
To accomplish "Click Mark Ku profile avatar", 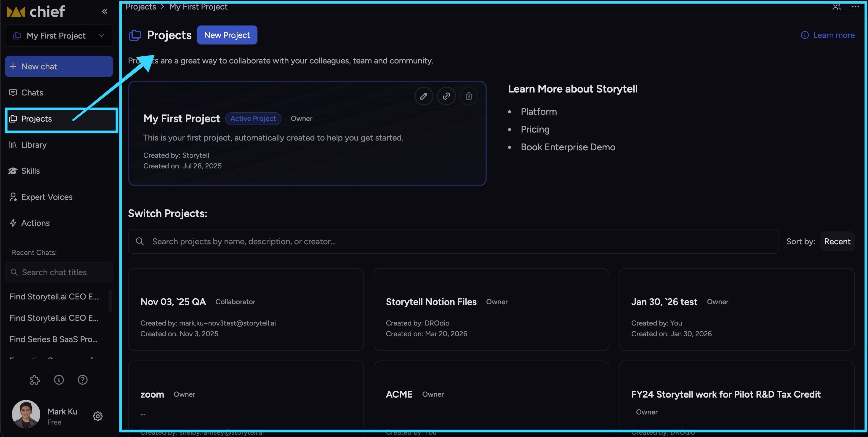I will (x=26, y=414).
